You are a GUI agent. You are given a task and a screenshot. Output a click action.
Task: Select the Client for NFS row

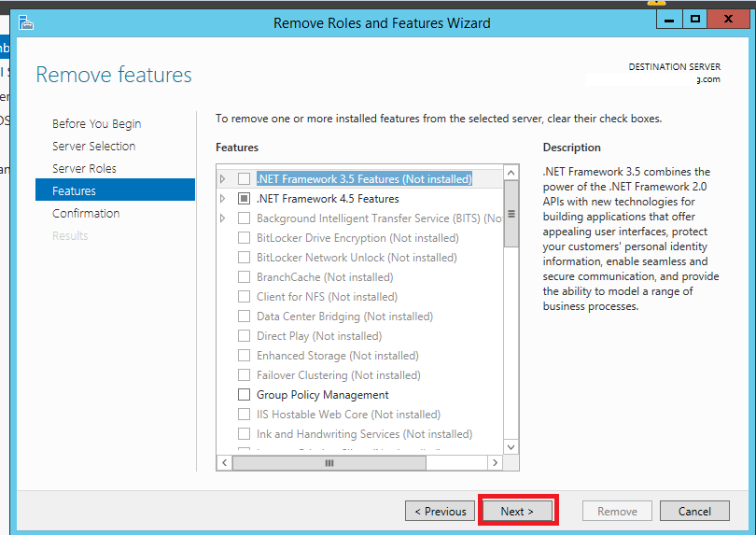point(327,297)
